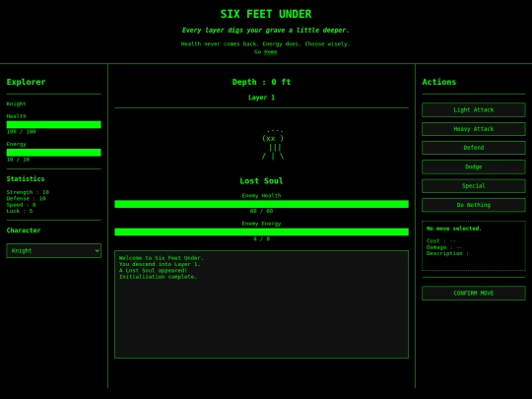This screenshot has height=399, width=532.
Task: Click the player Energy bar
Action: 53,153
